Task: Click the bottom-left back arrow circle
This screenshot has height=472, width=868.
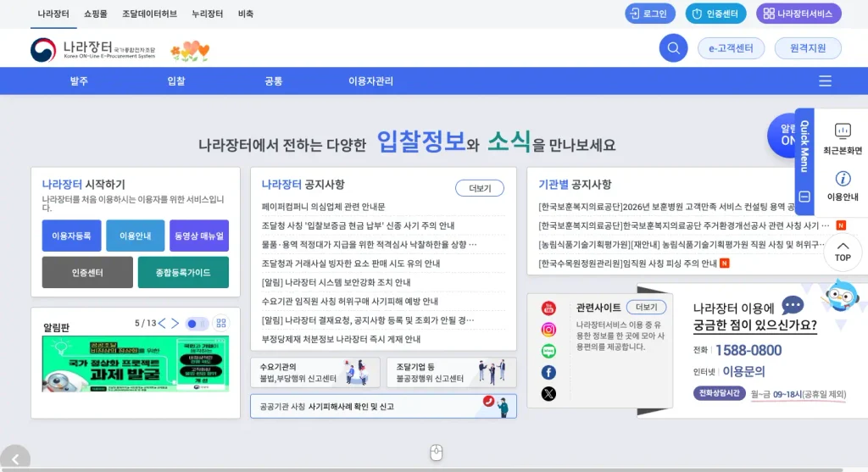Action: coord(15,458)
